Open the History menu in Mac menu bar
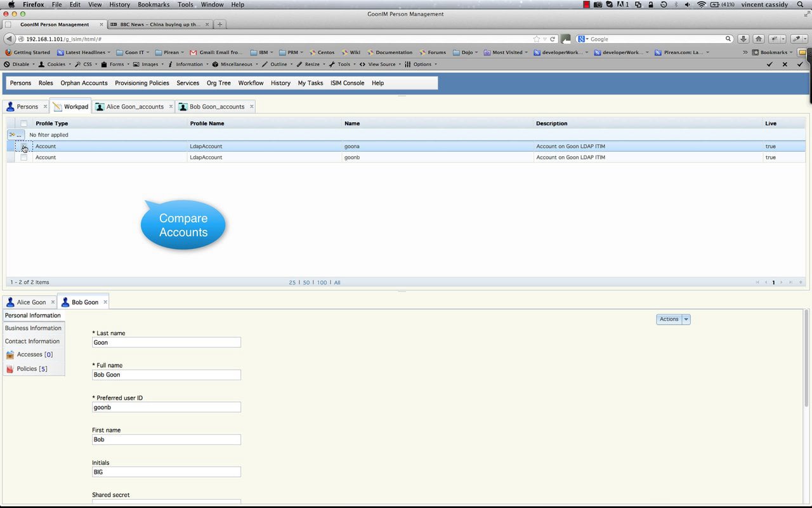Screen dimensions: 812x508 tap(119, 4)
